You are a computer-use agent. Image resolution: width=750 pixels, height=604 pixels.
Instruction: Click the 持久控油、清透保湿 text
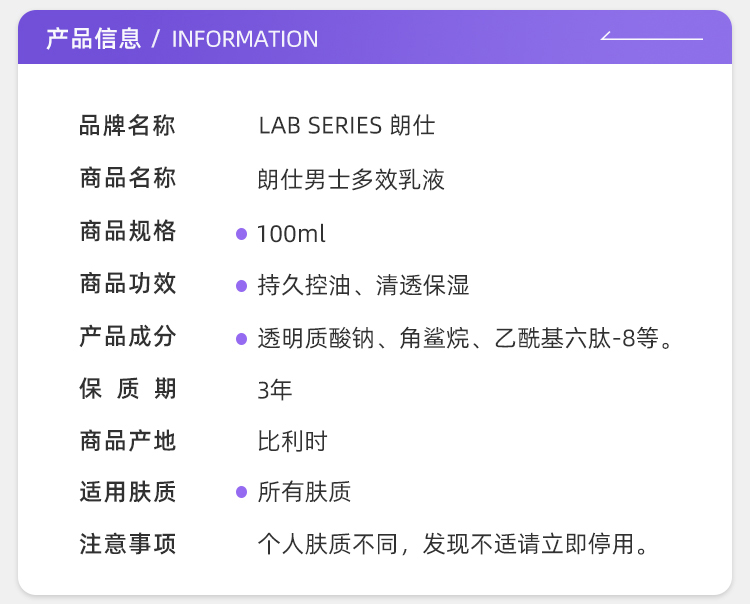[x=363, y=286]
